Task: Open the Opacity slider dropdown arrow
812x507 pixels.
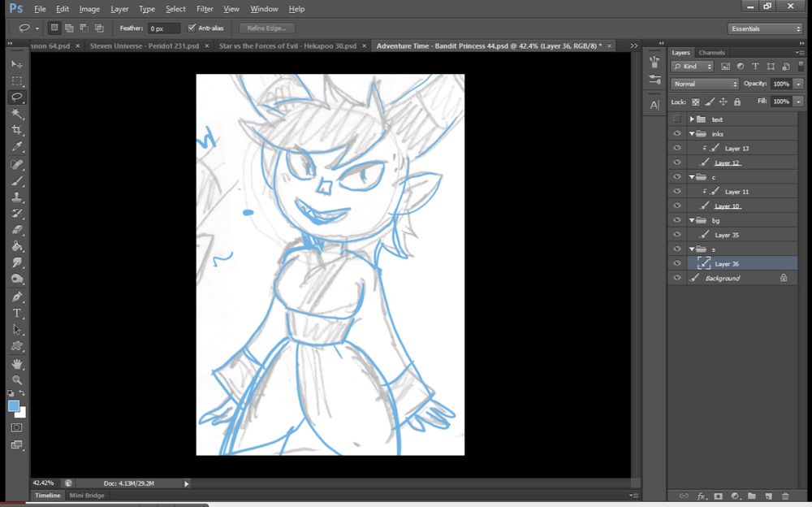Action: (x=798, y=84)
